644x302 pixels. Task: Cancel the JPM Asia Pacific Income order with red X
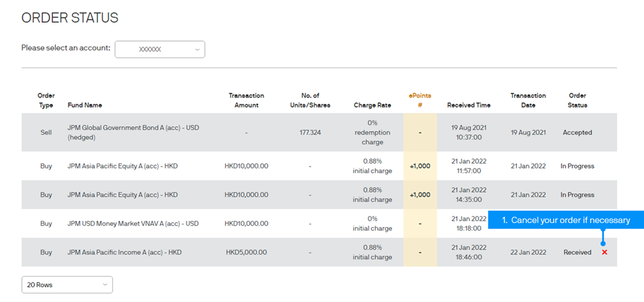pyautogui.click(x=604, y=253)
